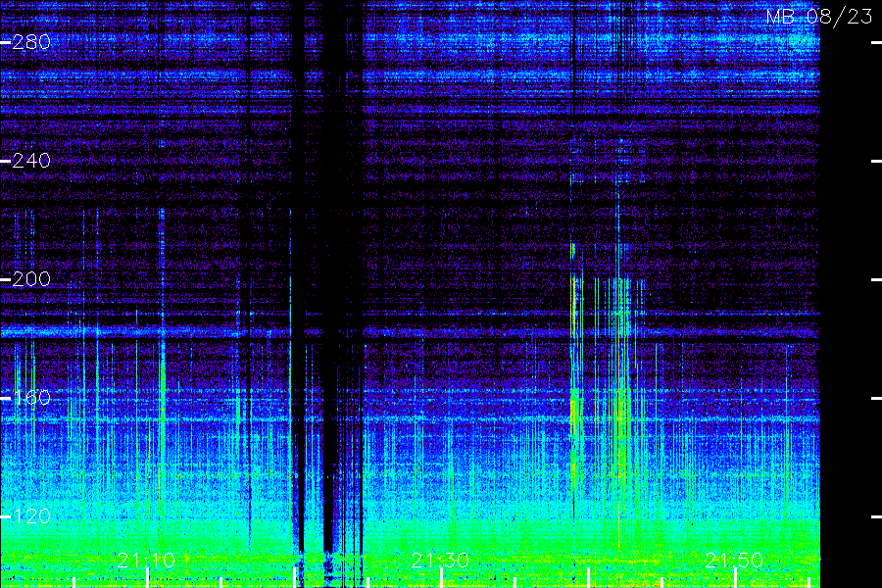Click the 280 frequency axis label

click(31, 42)
